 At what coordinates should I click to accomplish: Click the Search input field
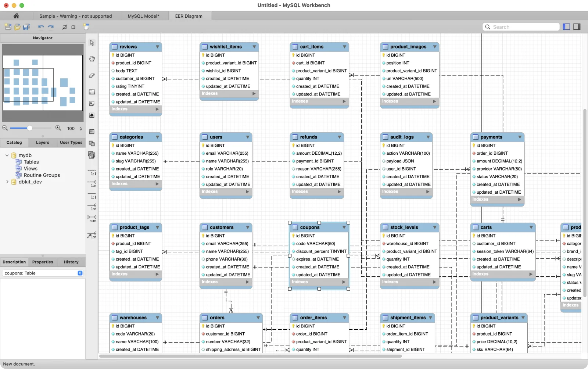521,27
